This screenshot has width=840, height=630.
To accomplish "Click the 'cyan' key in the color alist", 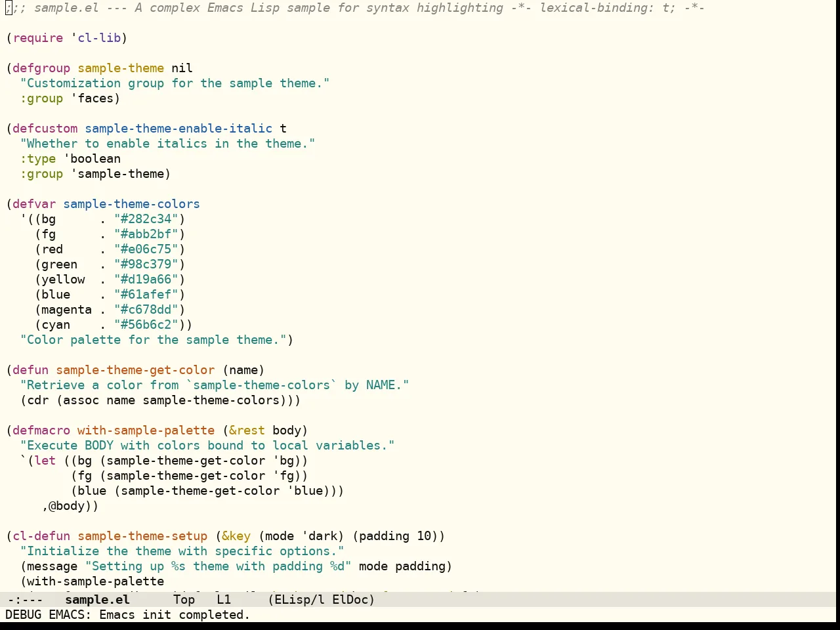I will pyautogui.click(x=56, y=325).
